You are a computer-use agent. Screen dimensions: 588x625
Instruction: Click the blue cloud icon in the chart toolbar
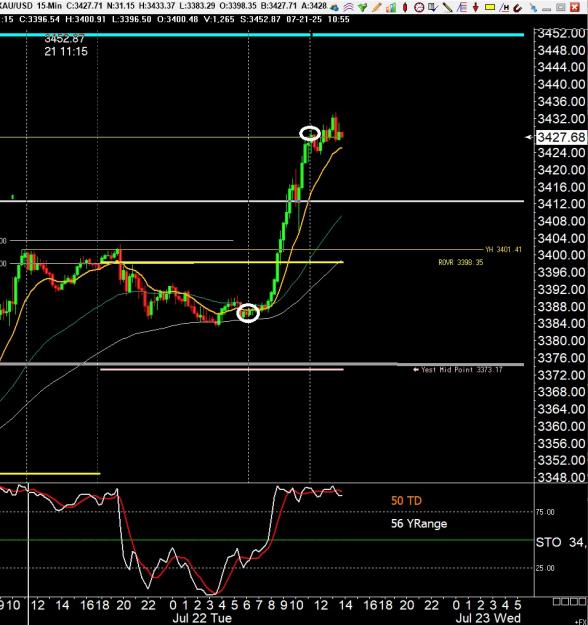coord(334,7)
